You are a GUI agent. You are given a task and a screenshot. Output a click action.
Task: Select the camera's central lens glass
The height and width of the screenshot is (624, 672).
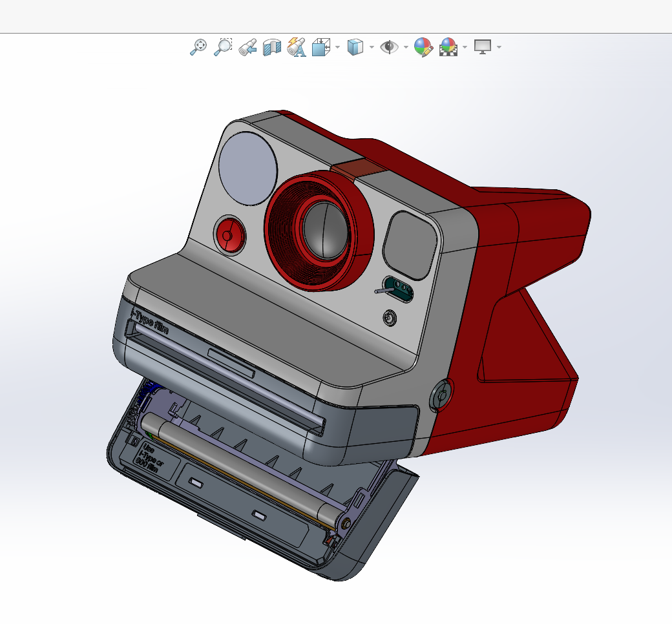coord(325,230)
